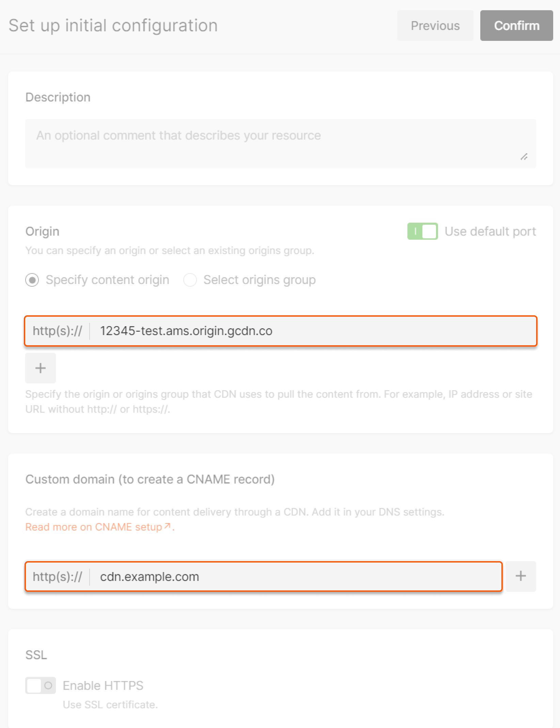
Task: Add another origin with the plus button
Action: click(40, 368)
